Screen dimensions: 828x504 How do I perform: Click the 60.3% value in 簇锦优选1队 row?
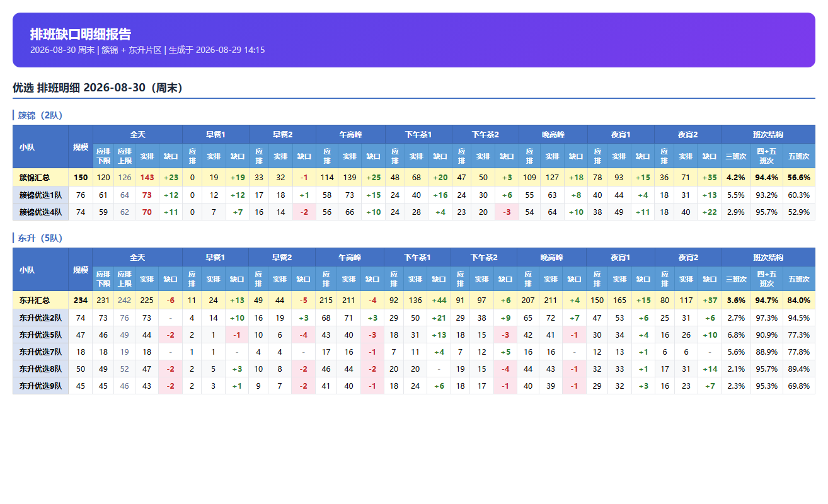(x=799, y=195)
